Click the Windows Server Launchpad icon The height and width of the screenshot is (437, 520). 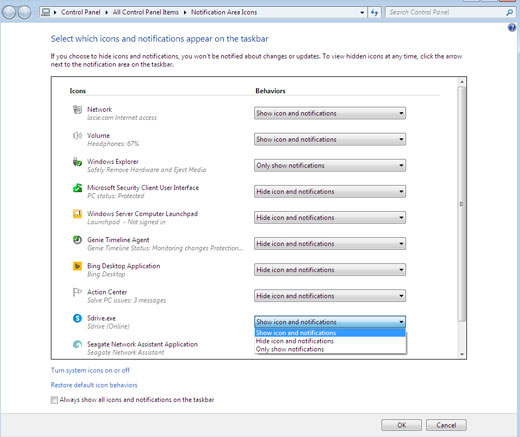(77, 214)
